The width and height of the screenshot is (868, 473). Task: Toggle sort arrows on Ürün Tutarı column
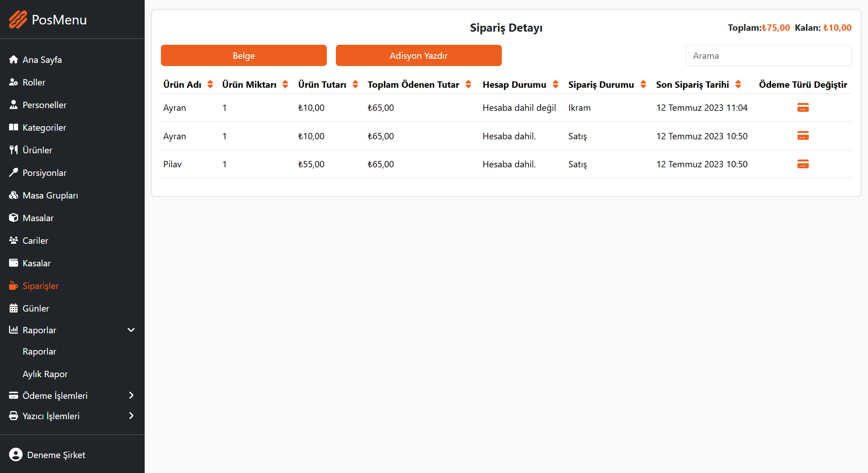(355, 85)
